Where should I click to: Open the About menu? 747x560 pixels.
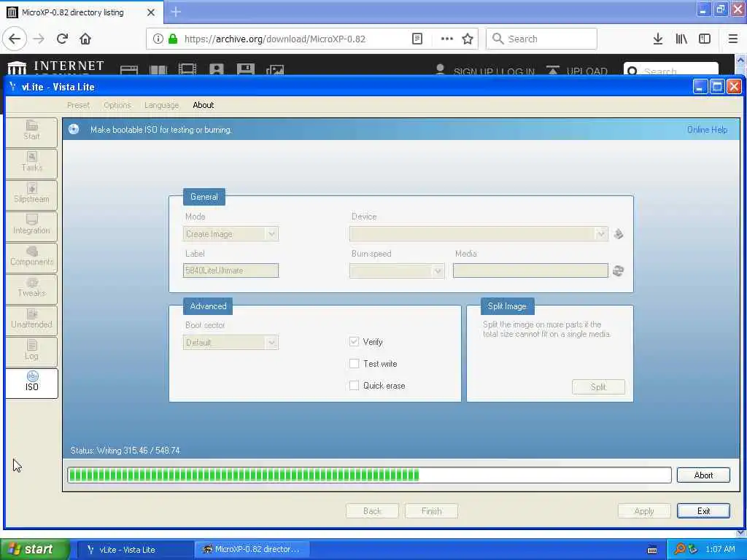click(x=204, y=105)
